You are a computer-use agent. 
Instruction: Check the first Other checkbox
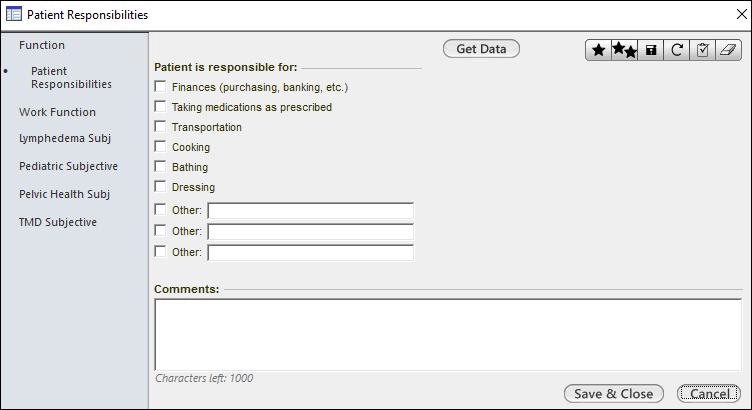(x=160, y=210)
